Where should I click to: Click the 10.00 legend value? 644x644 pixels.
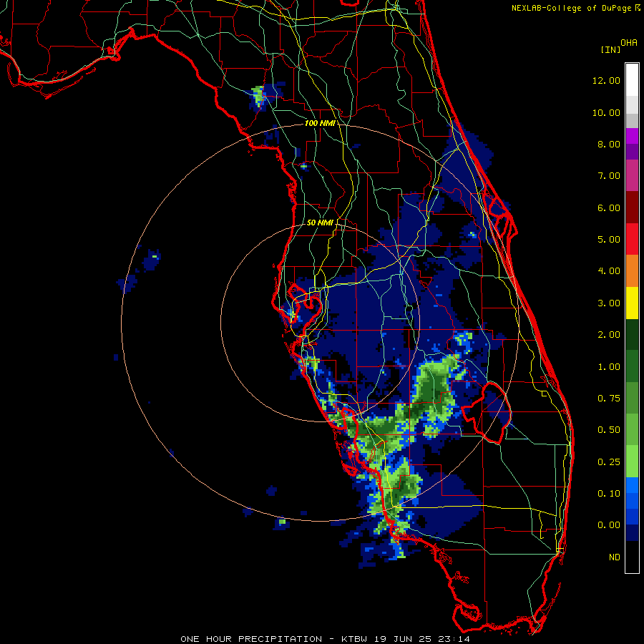click(606, 112)
